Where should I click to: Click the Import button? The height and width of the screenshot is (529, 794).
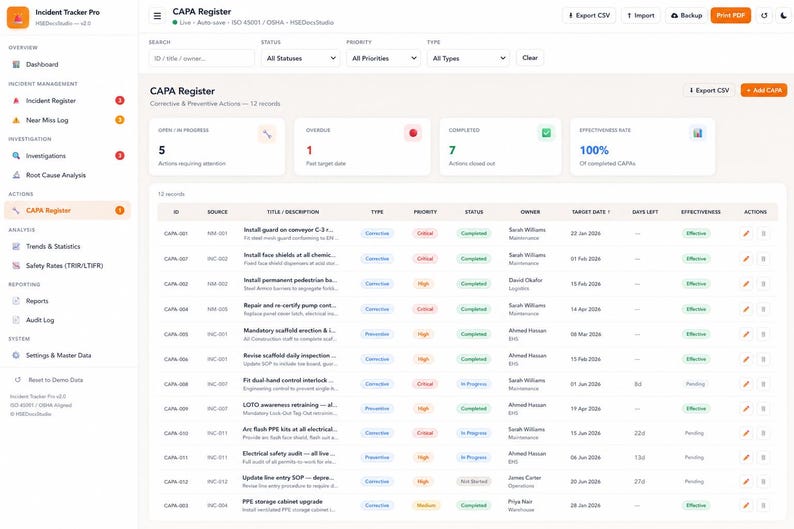[641, 16]
